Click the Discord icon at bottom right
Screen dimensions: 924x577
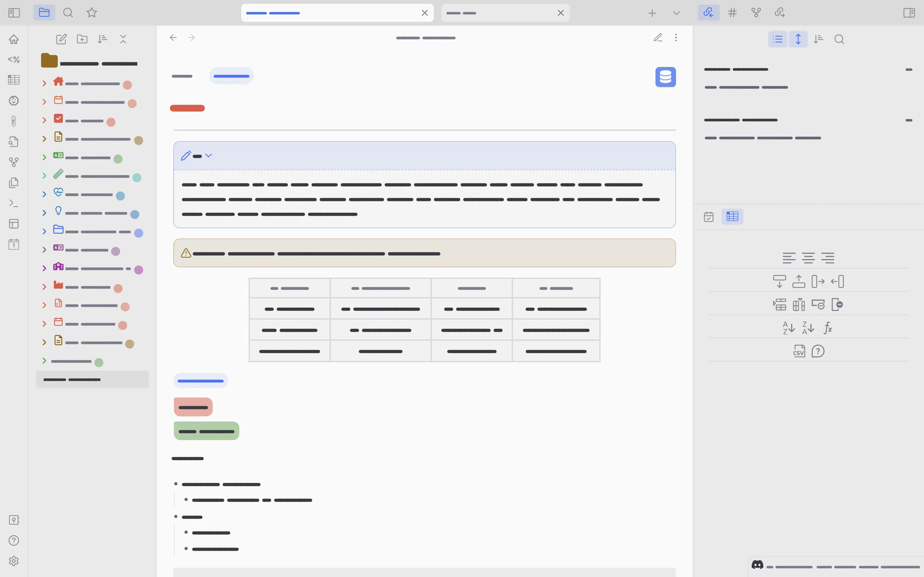pos(757,564)
